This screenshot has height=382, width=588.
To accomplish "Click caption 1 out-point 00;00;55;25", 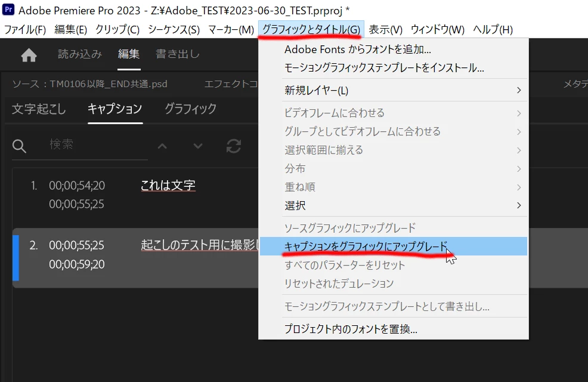I will coord(76,204).
